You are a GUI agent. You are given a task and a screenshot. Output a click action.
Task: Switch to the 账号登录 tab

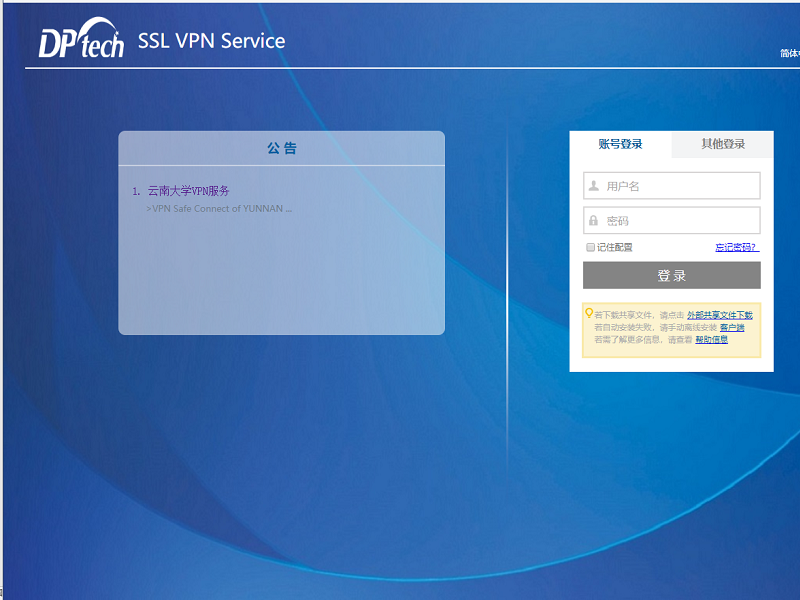[620, 144]
